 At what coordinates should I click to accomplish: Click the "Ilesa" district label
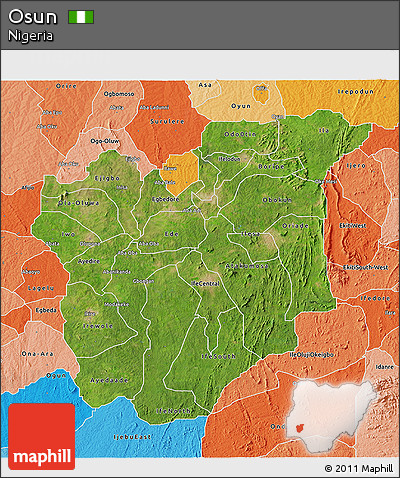(251, 234)
